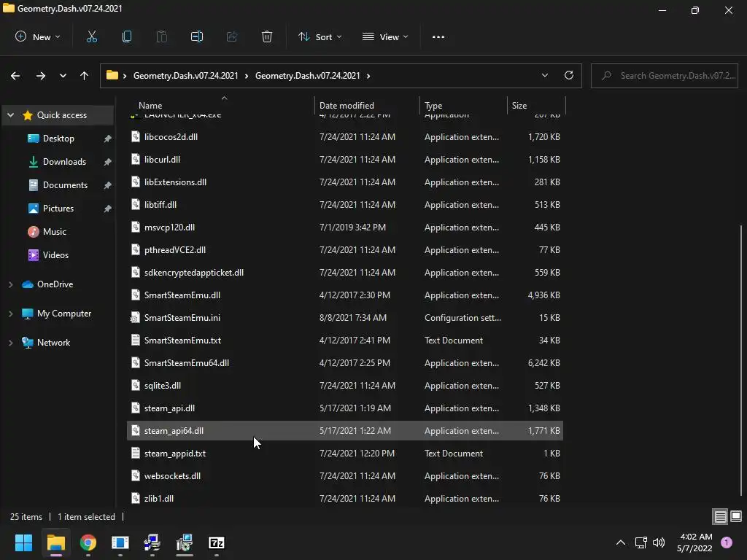
Task: Select pthreadVCE2.dll file
Action: 345,250
